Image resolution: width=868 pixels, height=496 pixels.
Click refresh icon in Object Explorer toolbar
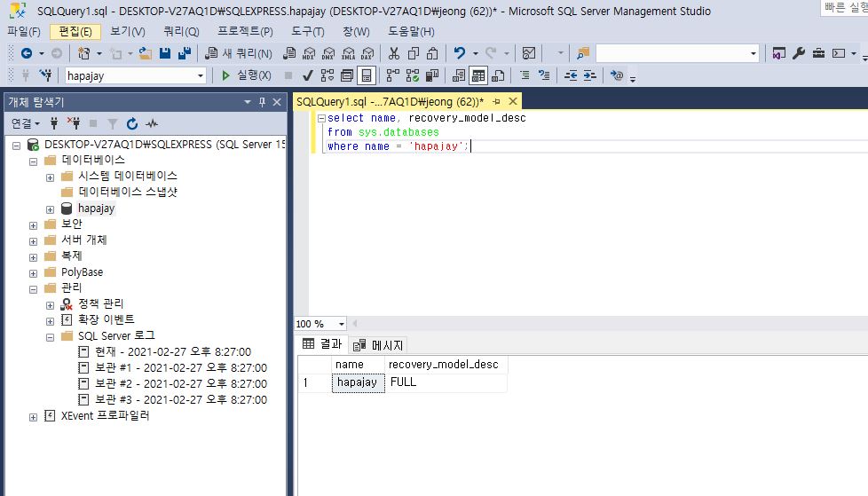[x=131, y=123]
